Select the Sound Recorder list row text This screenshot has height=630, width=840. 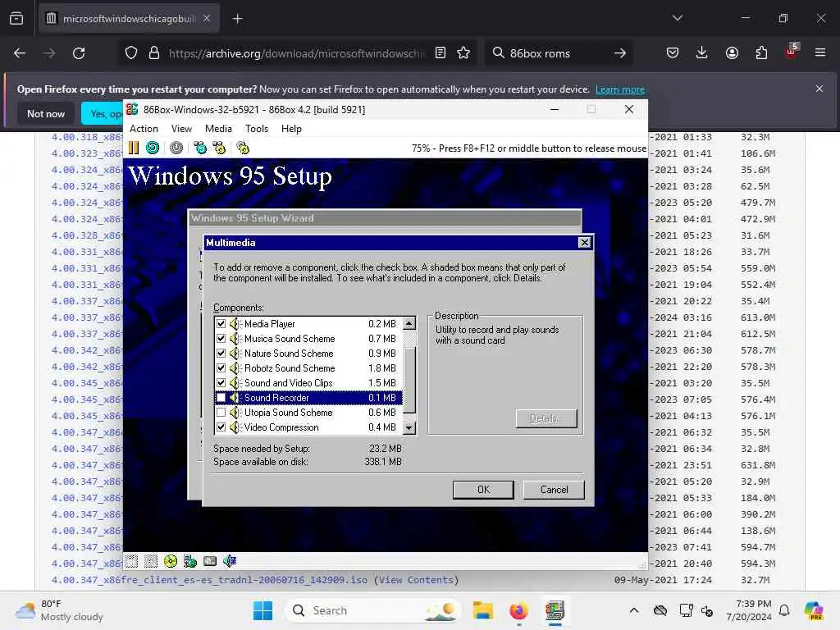pyautogui.click(x=276, y=398)
